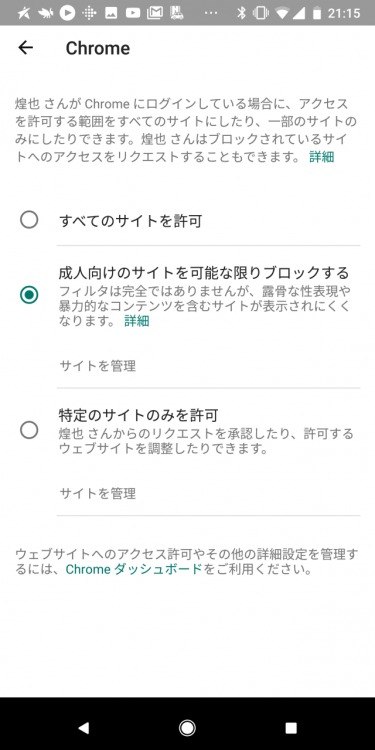Viewport: 375px width, 750px height.
Task: Open the 詳細 link under the filter description
Action: click(137, 321)
